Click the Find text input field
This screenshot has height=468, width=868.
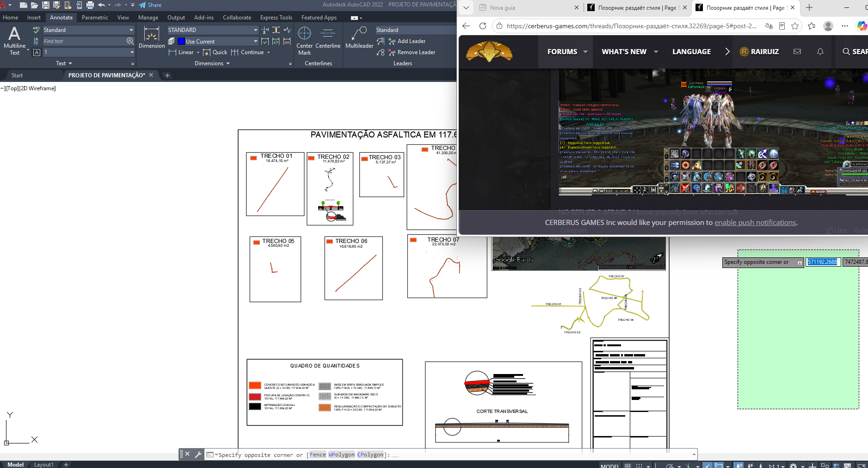click(84, 41)
